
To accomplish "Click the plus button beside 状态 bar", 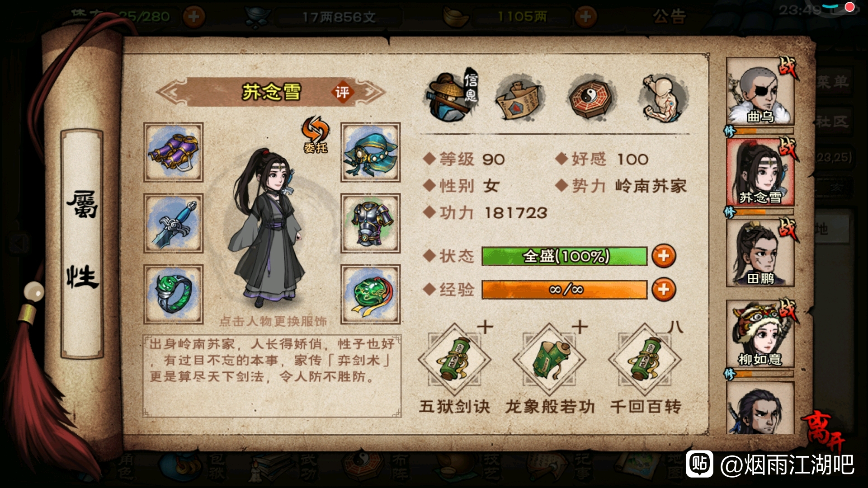I will (x=664, y=256).
